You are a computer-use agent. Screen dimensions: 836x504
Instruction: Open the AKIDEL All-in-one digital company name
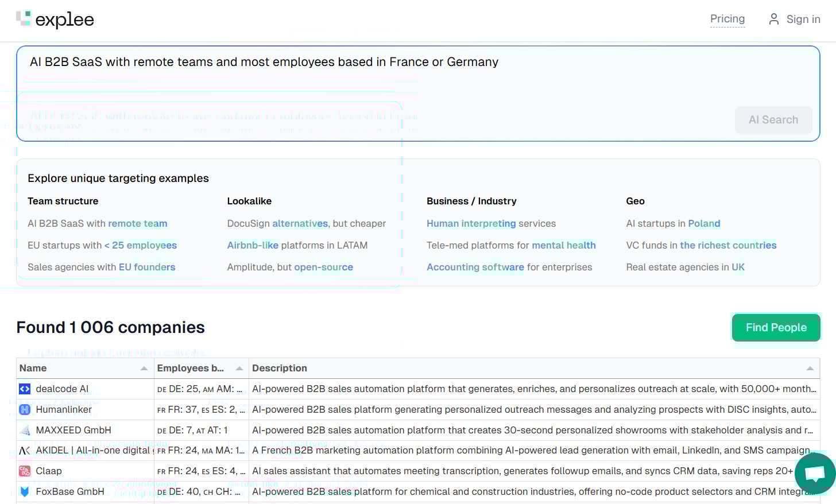(x=95, y=451)
